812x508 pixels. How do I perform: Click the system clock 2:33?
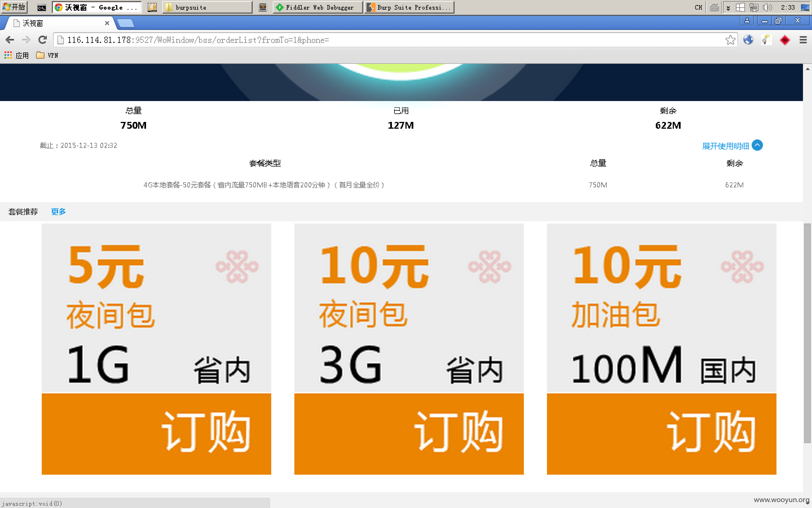[x=787, y=7]
